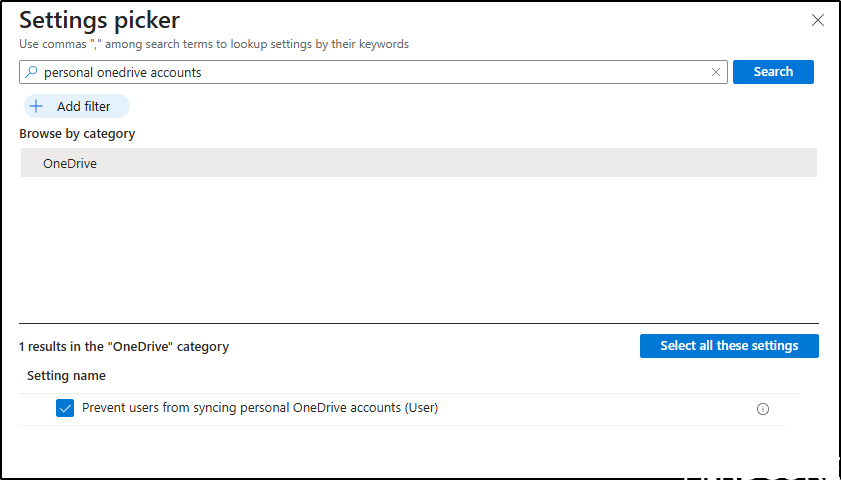Click the 1 results in OneDrive category text
The width and height of the screenshot is (841, 480).
pos(124,347)
